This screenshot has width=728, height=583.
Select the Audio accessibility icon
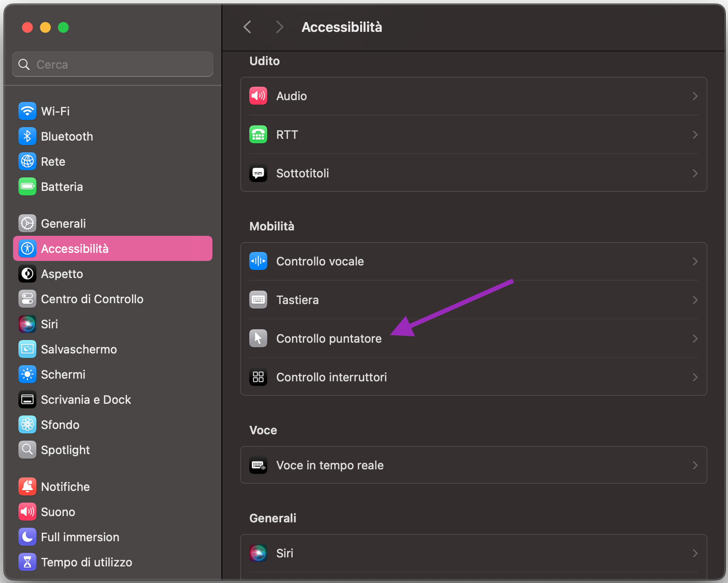tap(258, 96)
